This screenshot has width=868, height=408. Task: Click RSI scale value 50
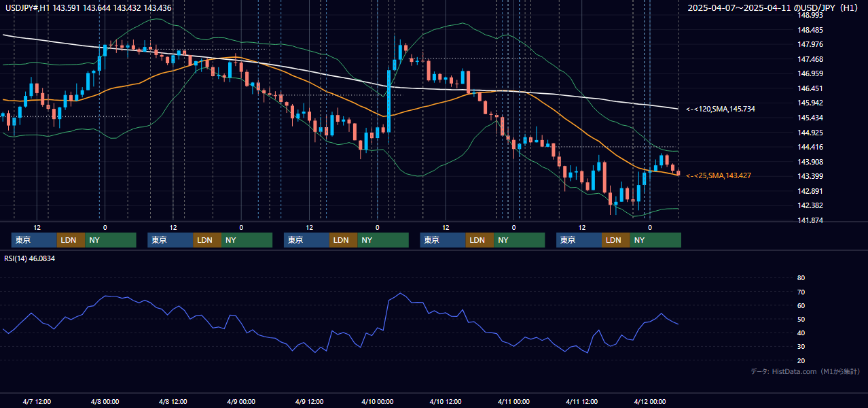[x=801, y=319]
